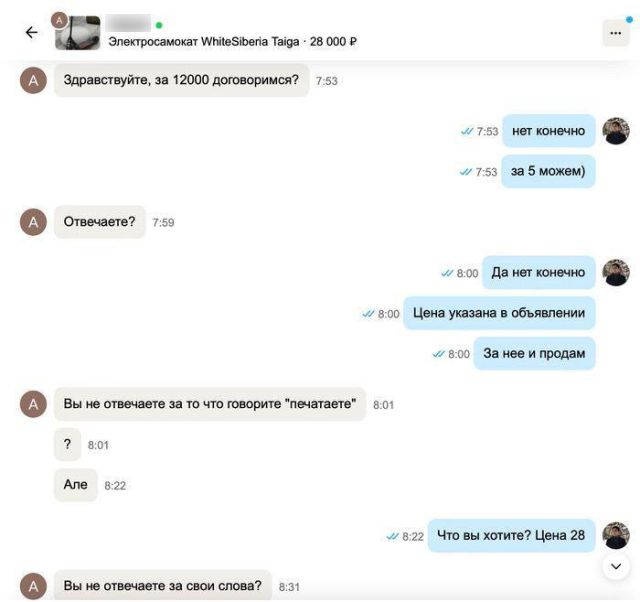
Task: Open listing title Электросамокат WhiteSiberia Taiga
Action: coord(204,42)
